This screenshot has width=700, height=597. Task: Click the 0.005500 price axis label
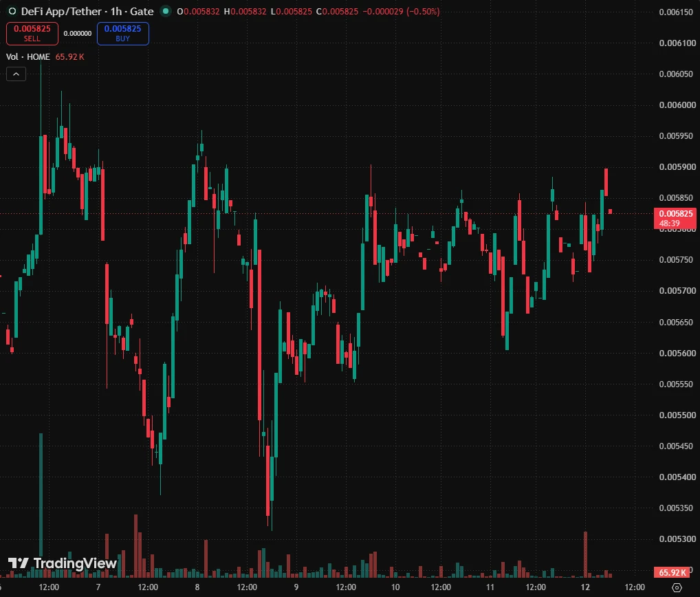click(x=677, y=415)
